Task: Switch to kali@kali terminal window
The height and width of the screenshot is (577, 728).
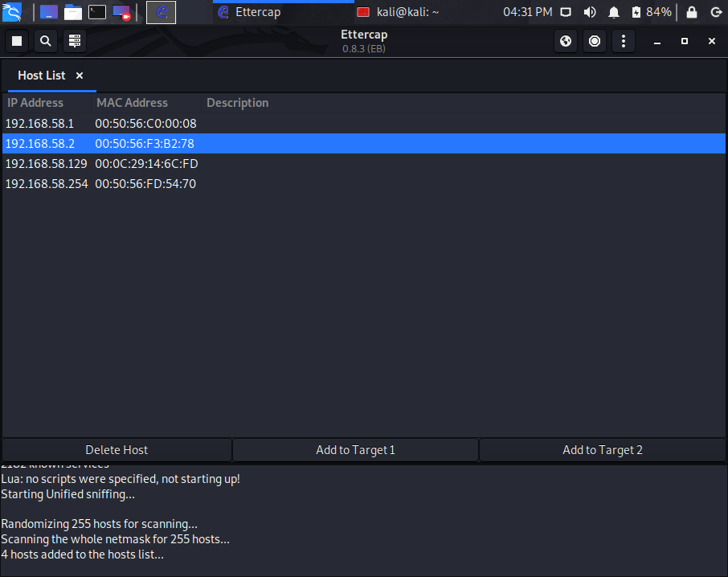Action: tap(399, 12)
